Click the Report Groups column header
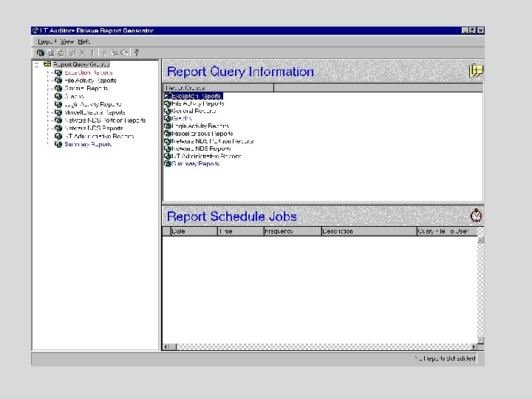Screen dimensions: 532x399 [x=219, y=88]
